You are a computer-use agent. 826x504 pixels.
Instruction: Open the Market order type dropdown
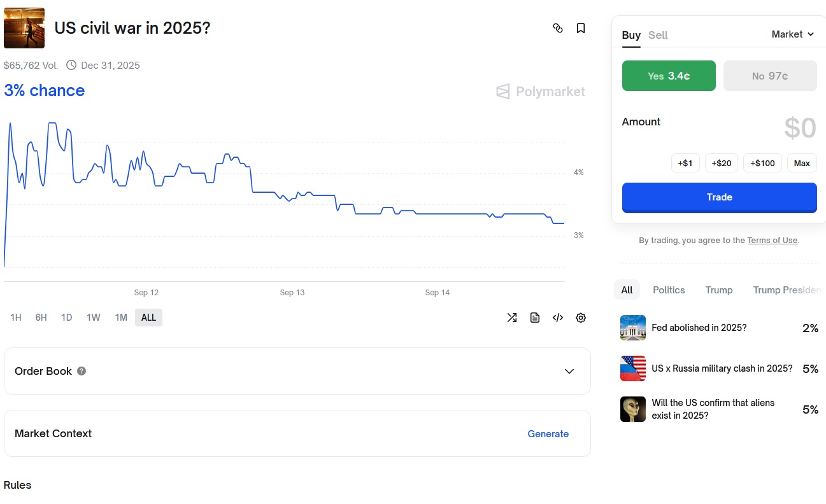pyautogui.click(x=792, y=34)
